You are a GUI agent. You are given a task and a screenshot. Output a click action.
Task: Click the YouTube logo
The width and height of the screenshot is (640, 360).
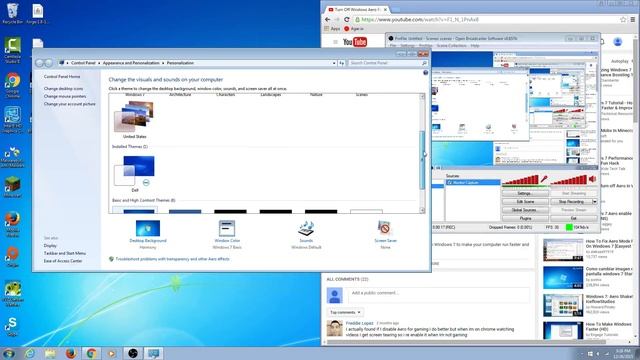pyautogui.click(x=355, y=42)
